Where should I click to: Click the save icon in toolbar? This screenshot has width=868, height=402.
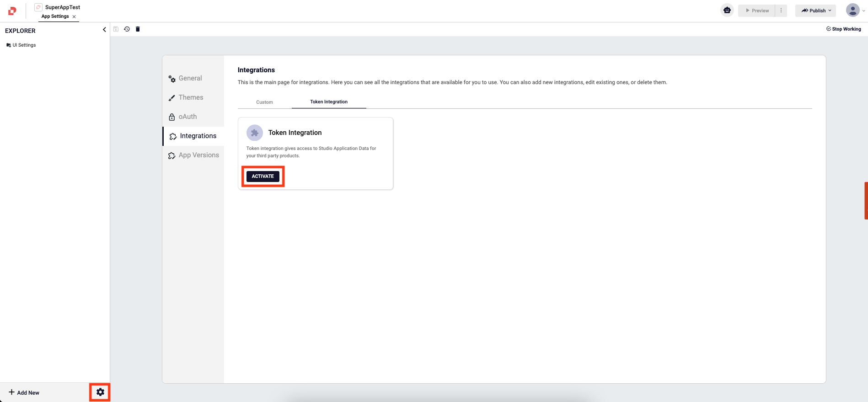click(116, 29)
